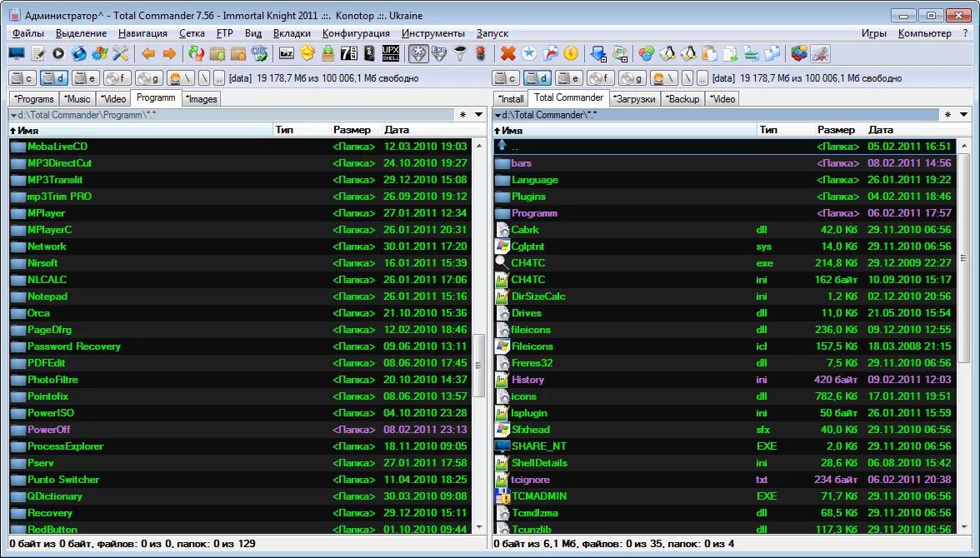This screenshot has width=980, height=558.
Task: Click the pack files box icon with down arrow
Action: pos(217,54)
